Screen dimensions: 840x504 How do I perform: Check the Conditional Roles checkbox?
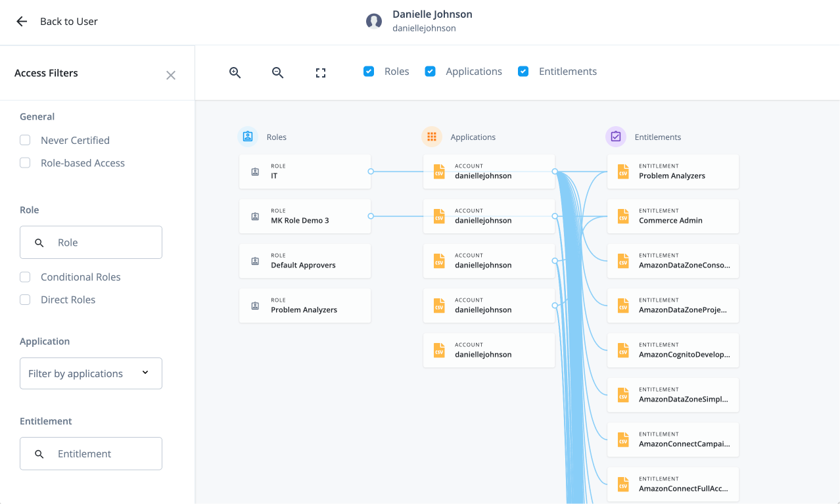click(x=24, y=277)
